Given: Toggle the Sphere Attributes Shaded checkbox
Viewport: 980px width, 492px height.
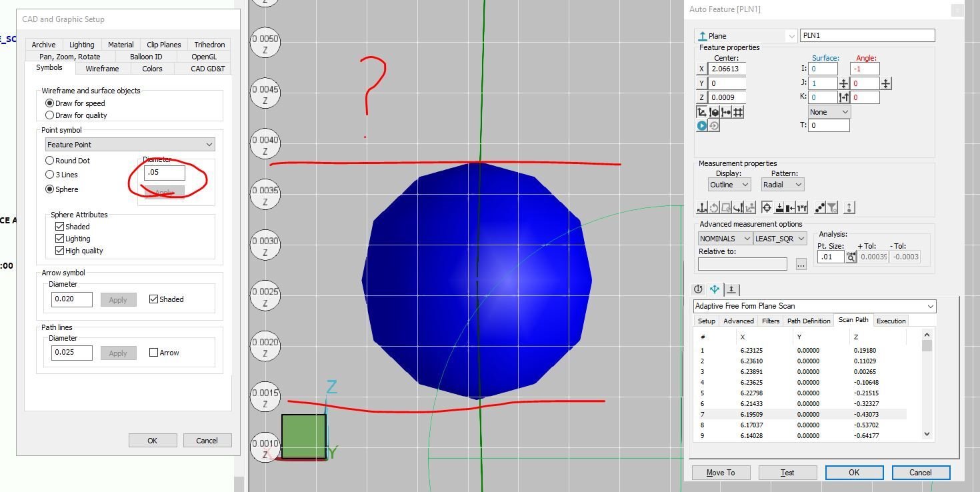Looking at the screenshot, I should point(59,227).
